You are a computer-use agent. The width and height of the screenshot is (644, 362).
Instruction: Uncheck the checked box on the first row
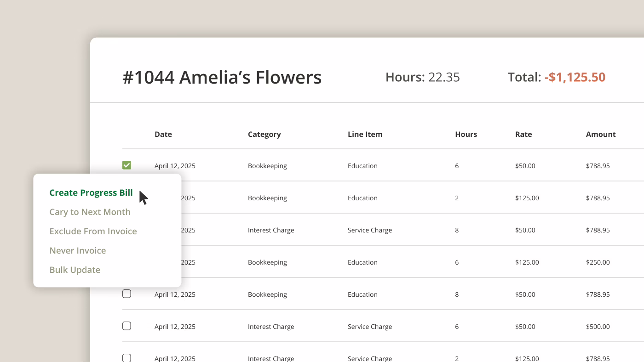click(126, 165)
